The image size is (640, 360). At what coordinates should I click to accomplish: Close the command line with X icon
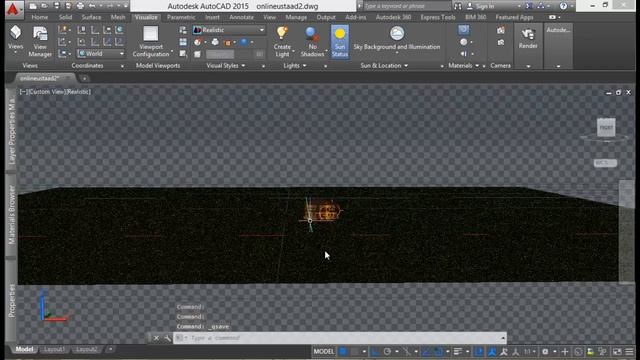[156, 338]
